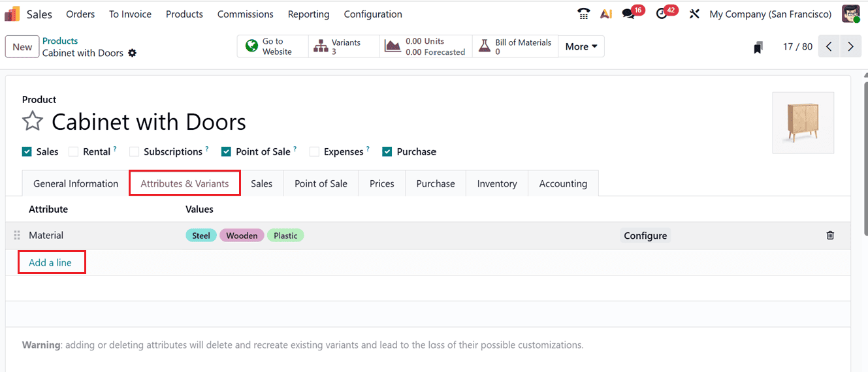Open My Company (San Francisco) company switcher
The height and width of the screenshot is (372, 868).
coord(770,14)
